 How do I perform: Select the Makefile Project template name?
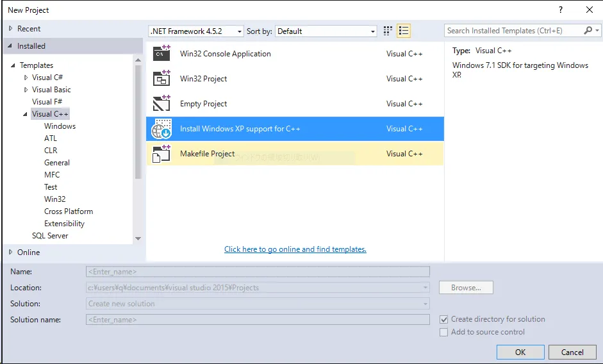pyautogui.click(x=207, y=154)
